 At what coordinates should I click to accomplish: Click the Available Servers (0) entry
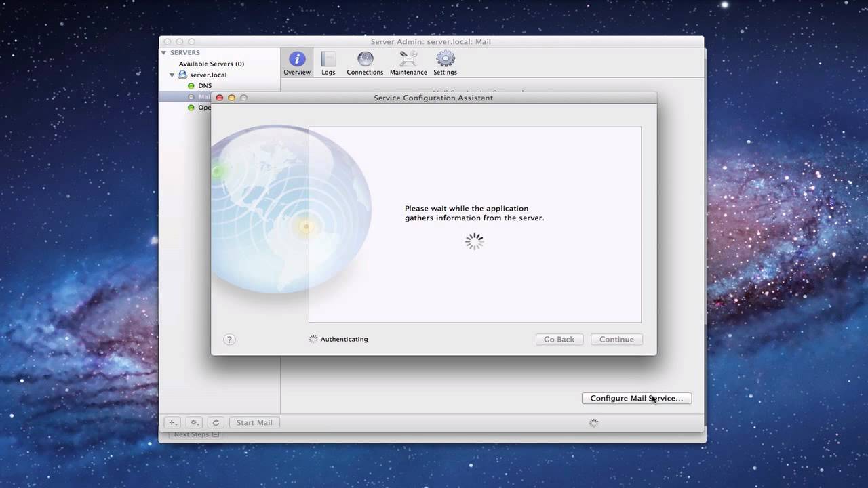(212, 64)
